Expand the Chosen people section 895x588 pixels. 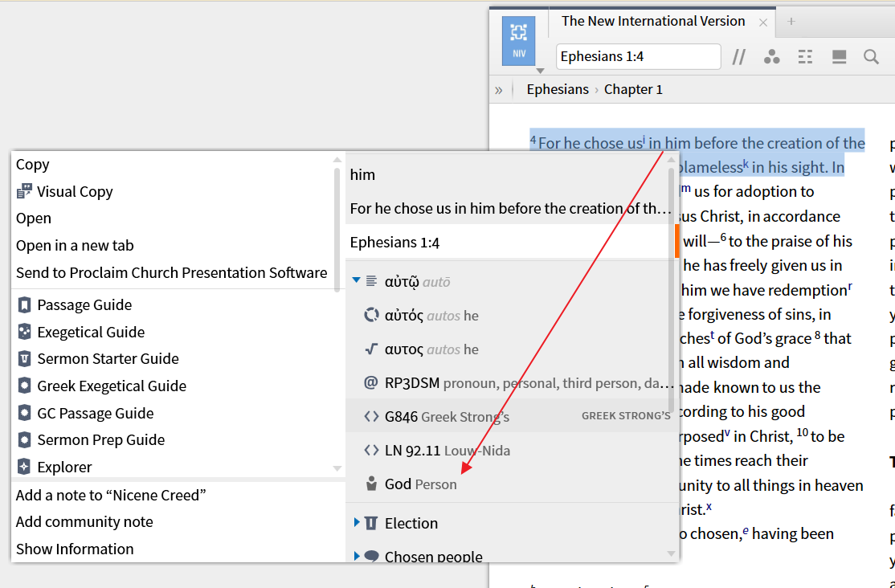[x=356, y=556]
